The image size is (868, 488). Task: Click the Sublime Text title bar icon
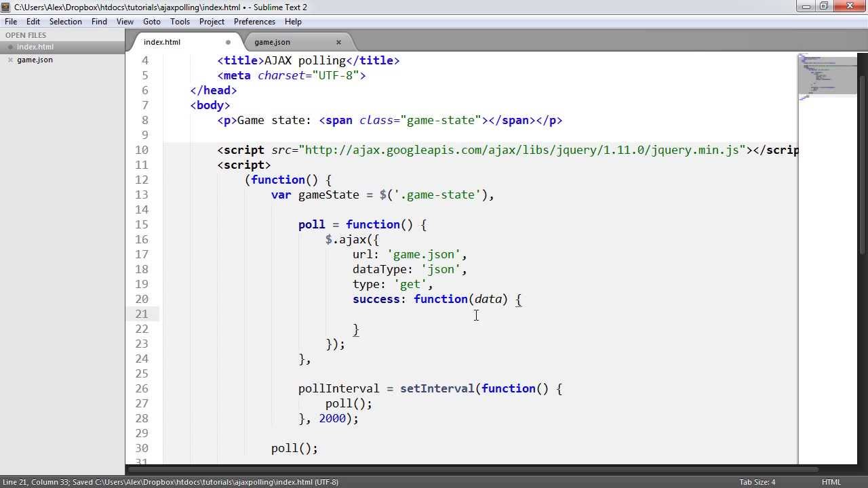6,7
